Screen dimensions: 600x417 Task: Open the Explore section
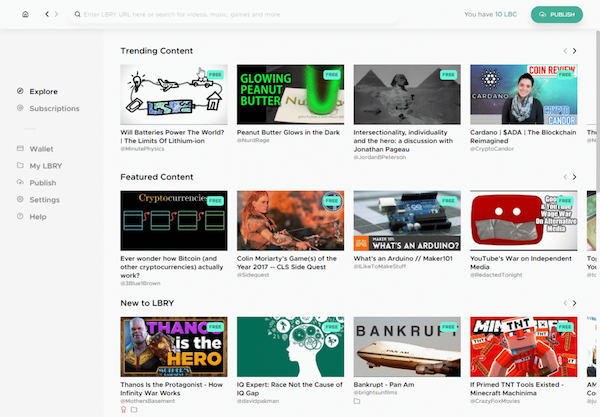coord(43,91)
